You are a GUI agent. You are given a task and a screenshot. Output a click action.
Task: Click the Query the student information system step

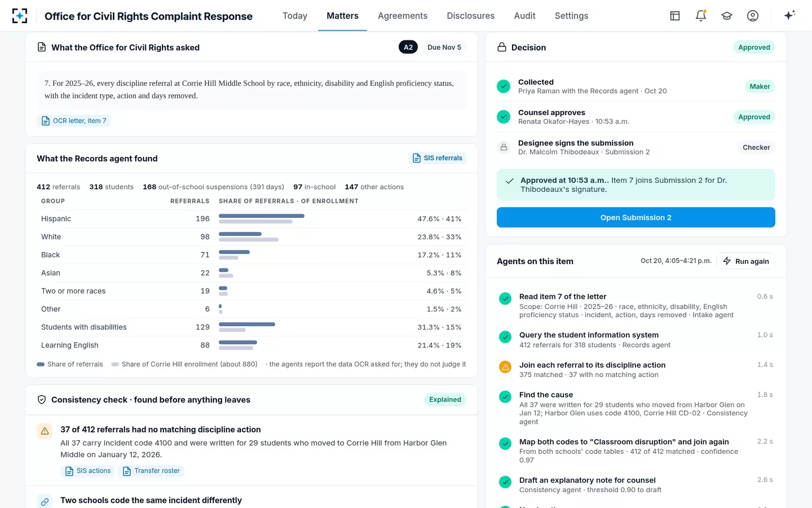click(x=589, y=335)
